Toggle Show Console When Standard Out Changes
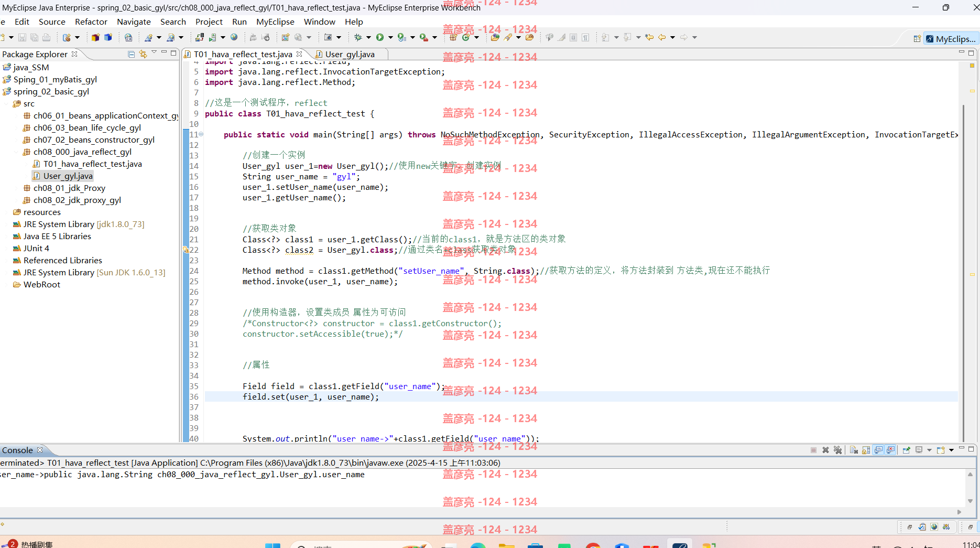Screen dimensions: 980x548 pos(878,450)
